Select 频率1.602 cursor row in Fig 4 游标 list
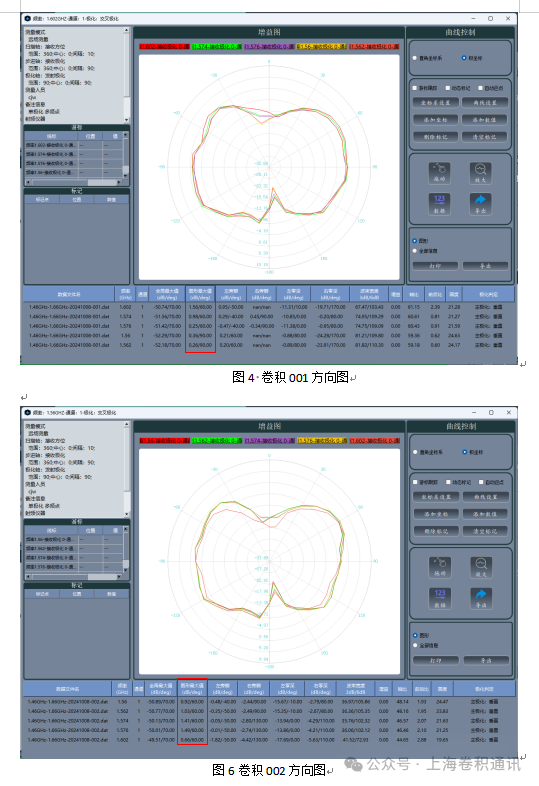 pyautogui.click(x=74, y=145)
